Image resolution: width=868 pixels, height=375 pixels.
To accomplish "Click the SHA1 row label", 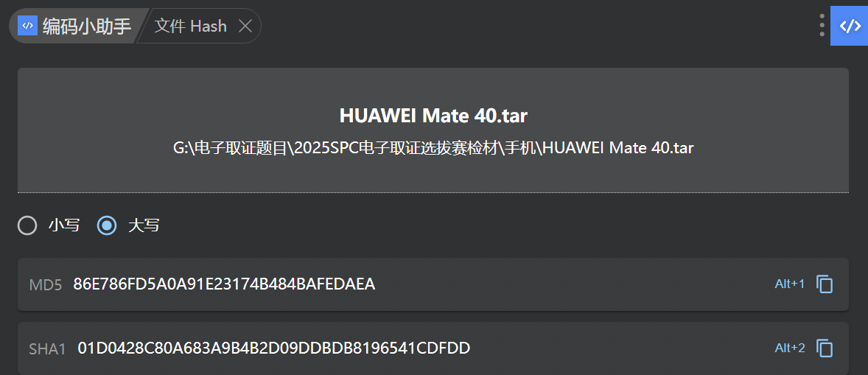I will [x=48, y=349].
